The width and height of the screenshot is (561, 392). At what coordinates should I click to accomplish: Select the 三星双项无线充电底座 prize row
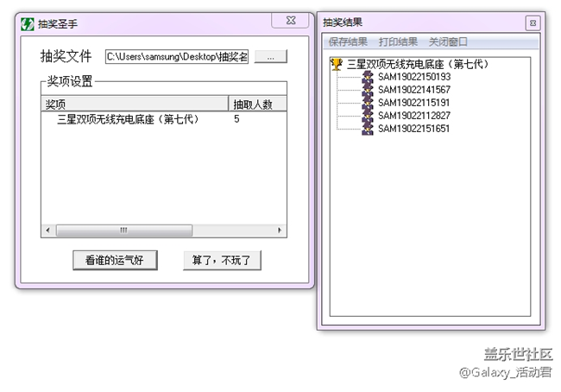coord(128,119)
